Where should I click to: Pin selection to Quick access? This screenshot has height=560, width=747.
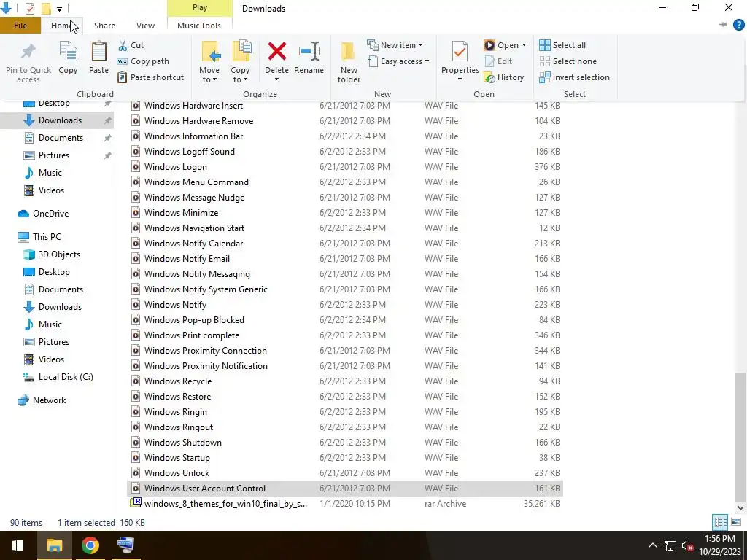pyautogui.click(x=28, y=63)
